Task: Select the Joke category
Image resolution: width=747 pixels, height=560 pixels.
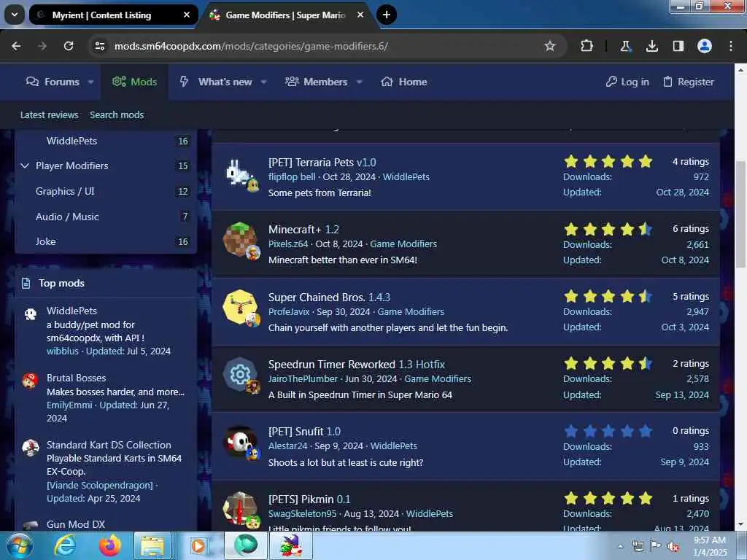Action: [x=46, y=241]
